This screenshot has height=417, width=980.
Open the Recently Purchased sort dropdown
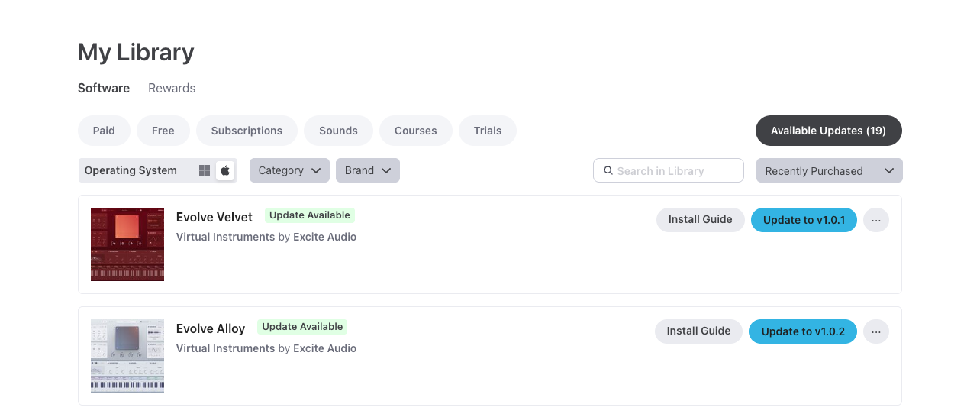pos(829,171)
